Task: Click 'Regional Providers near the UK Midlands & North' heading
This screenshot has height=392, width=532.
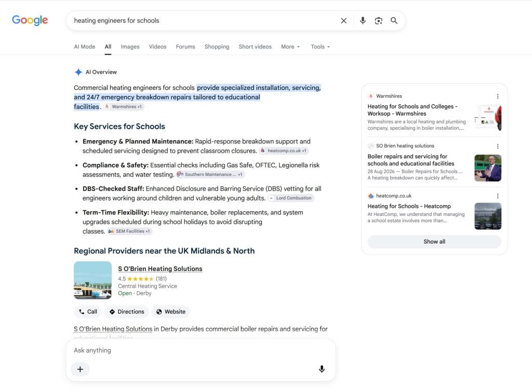Action: point(164,251)
